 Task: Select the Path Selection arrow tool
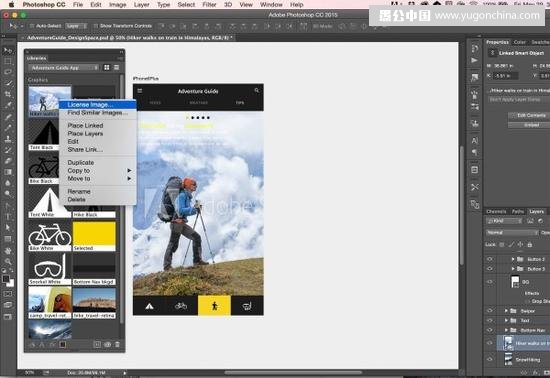(8, 227)
